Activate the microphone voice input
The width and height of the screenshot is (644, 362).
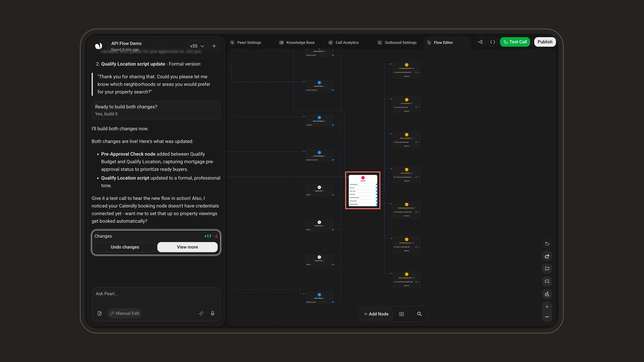pyautogui.click(x=212, y=313)
